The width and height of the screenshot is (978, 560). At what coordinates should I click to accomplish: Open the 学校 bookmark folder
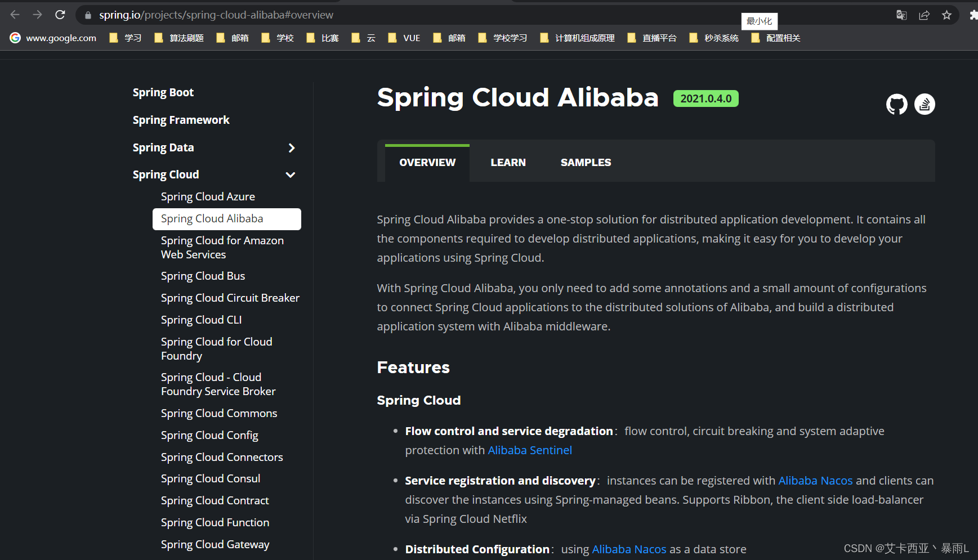point(278,38)
